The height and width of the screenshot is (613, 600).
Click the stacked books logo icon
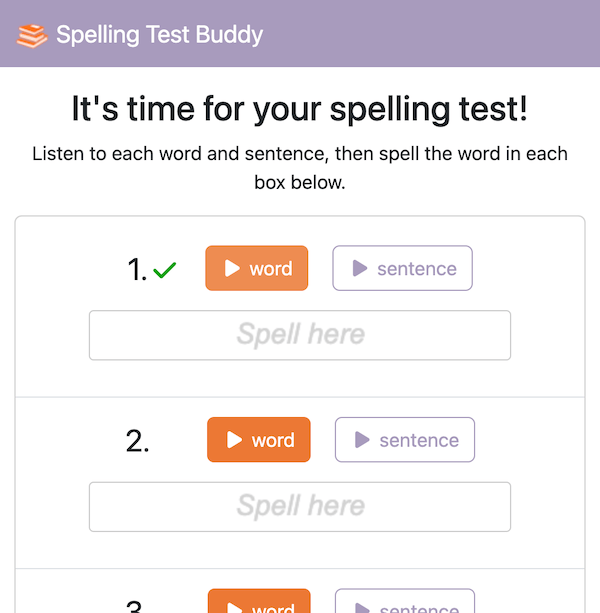[x=32, y=35]
